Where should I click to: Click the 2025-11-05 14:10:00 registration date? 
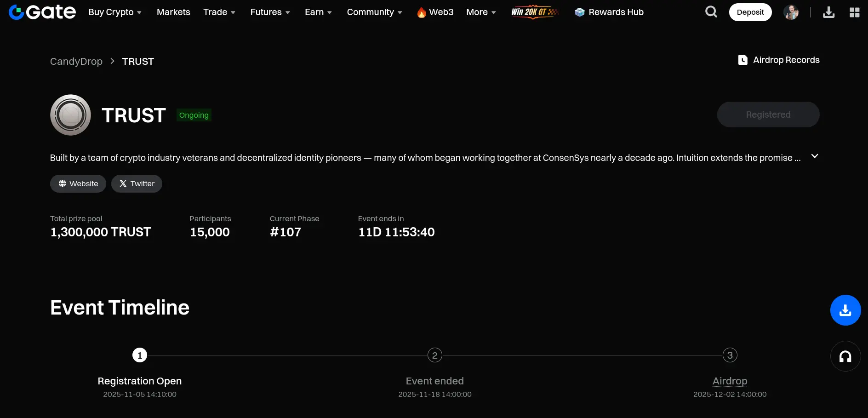[x=140, y=395]
